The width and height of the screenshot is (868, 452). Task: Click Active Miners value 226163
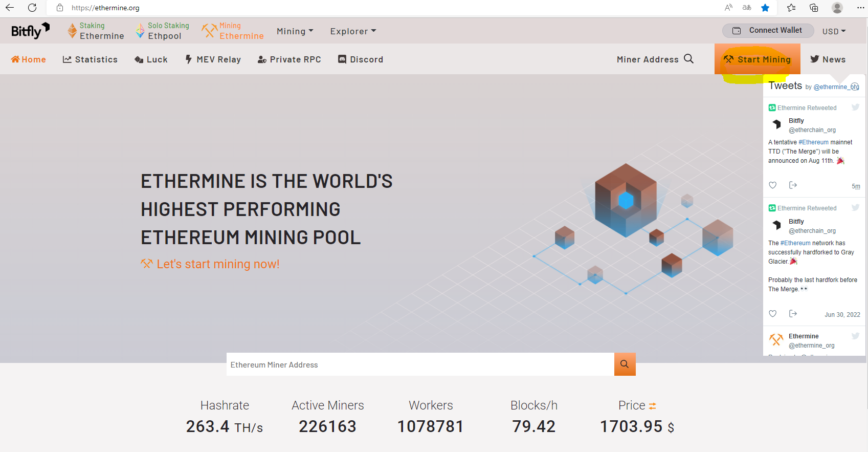click(x=327, y=426)
